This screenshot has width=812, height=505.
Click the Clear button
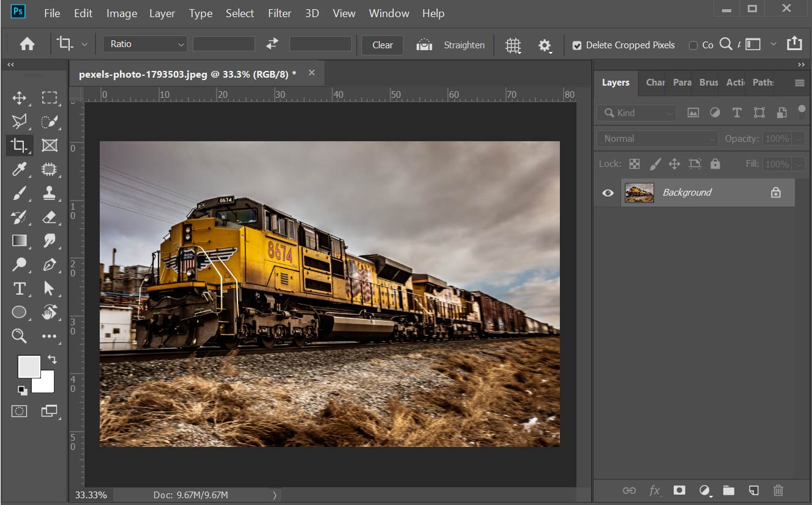click(382, 45)
